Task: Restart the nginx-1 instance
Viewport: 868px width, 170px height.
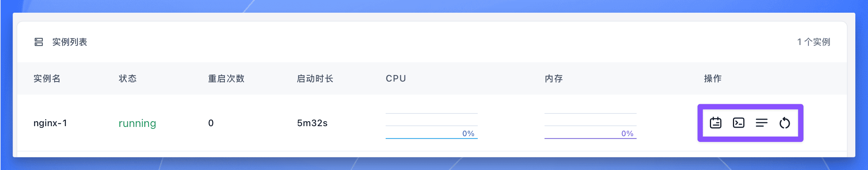Action: (x=785, y=123)
